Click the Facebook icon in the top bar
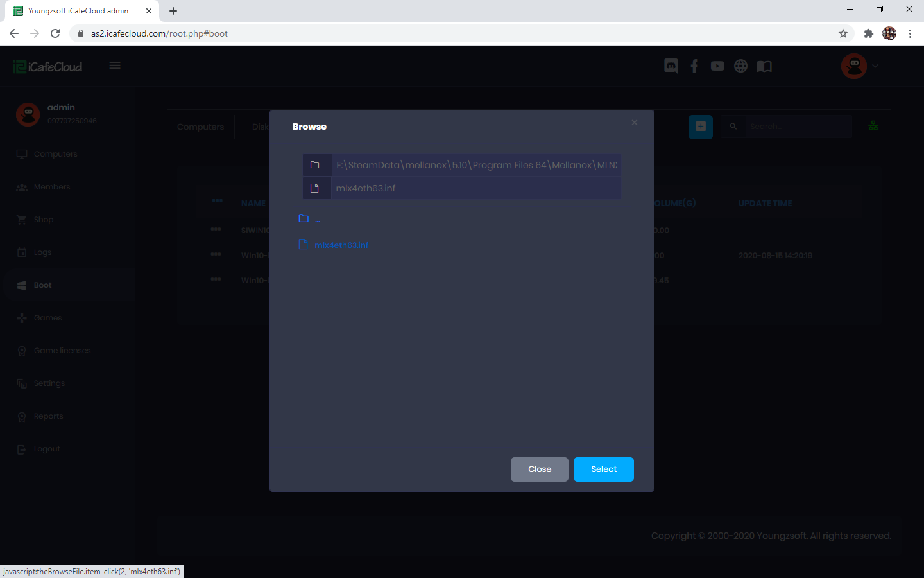This screenshot has width=924, height=578. point(694,66)
